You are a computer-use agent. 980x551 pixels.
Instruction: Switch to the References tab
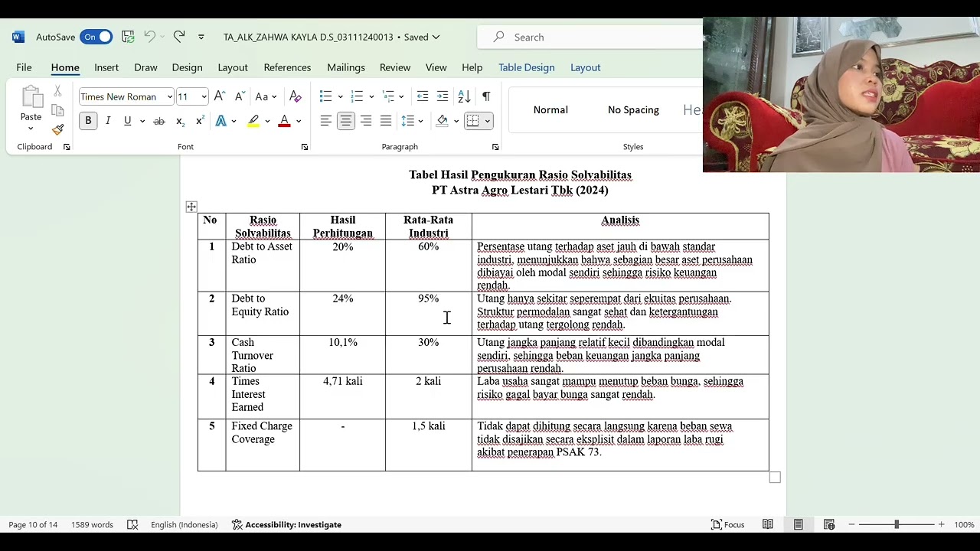(287, 67)
